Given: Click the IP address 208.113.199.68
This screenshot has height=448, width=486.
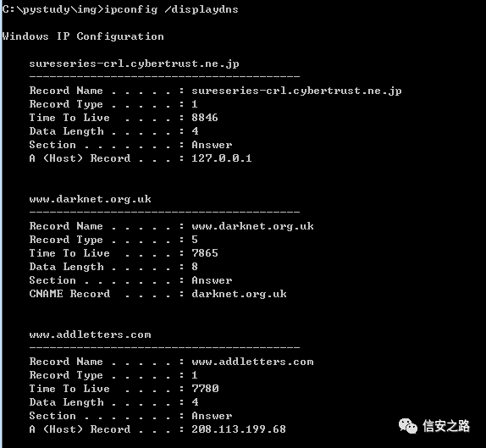Looking at the screenshot, I should click(239, 429).
